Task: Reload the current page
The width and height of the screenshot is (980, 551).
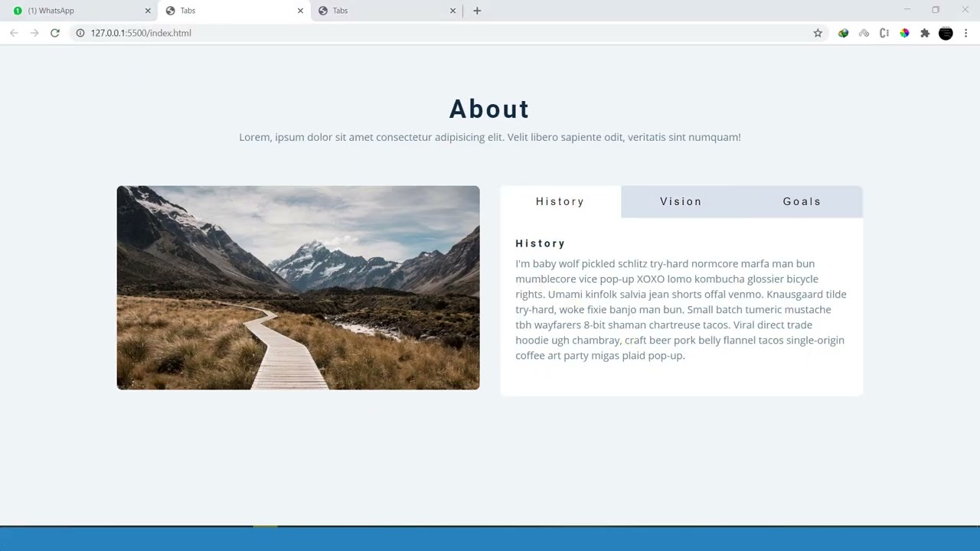Action: [x=55, y=33]
